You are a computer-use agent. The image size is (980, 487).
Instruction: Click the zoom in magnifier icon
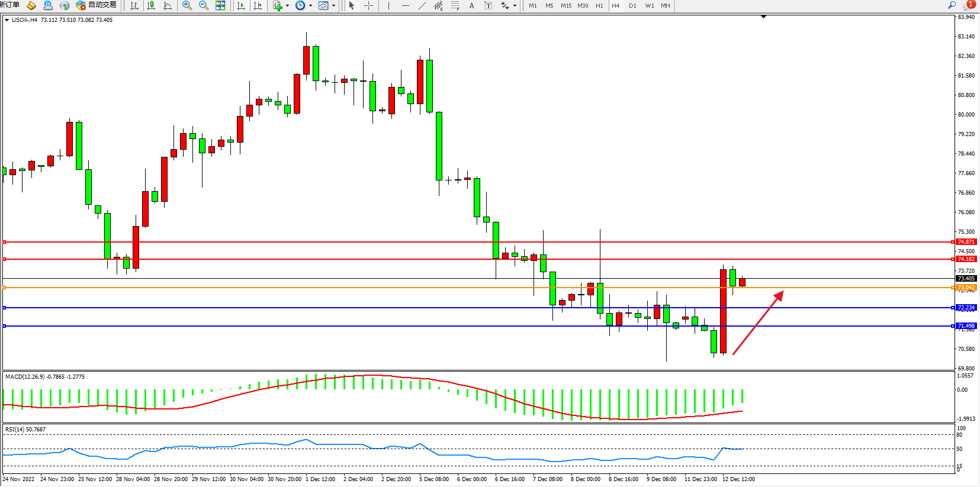pos(187,5)
